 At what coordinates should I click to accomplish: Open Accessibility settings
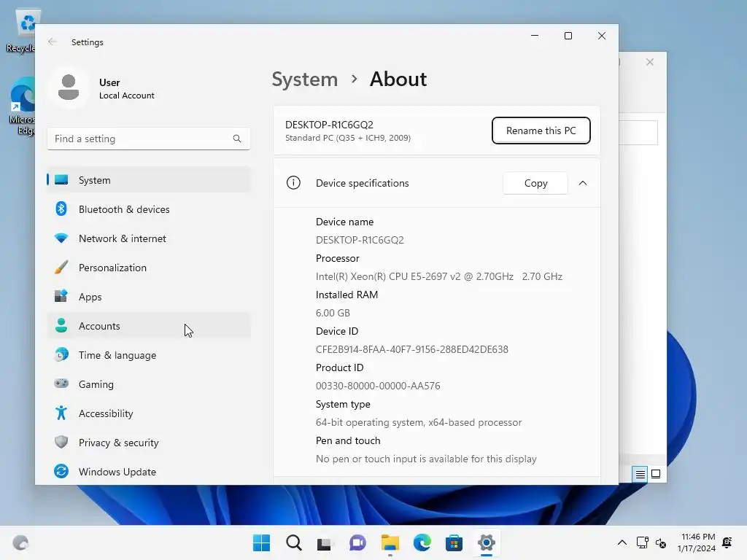pos(149,413)
